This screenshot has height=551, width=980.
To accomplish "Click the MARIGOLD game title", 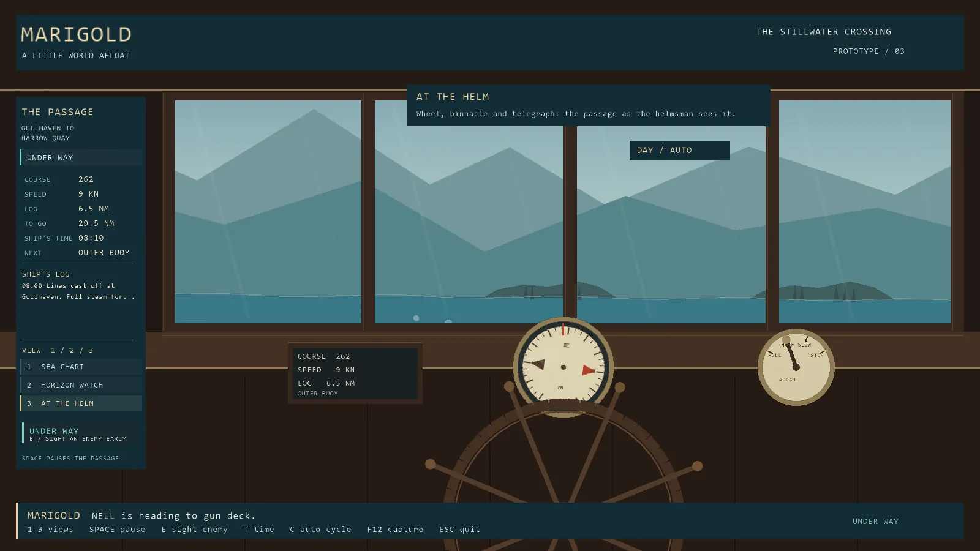I will click(x=77, y=34).
